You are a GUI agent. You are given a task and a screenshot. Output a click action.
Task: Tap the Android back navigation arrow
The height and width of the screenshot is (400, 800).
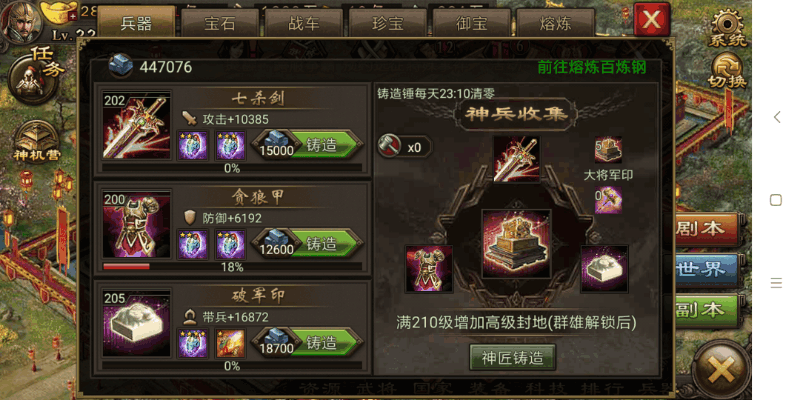(777, 117)
